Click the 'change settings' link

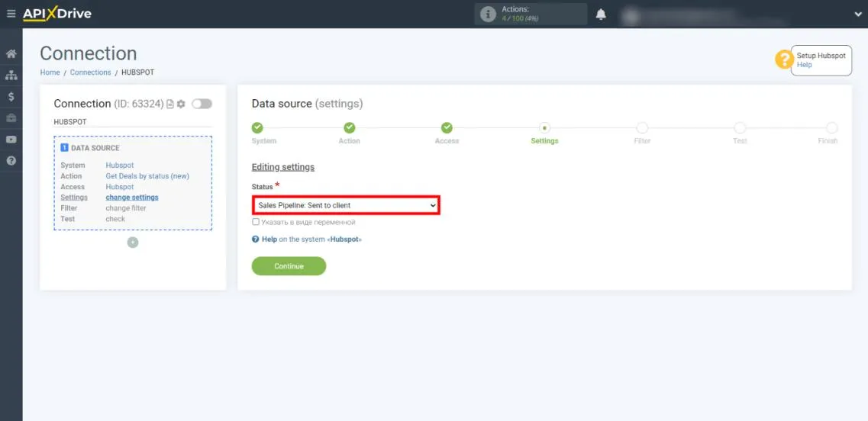(x=132, y=198)
